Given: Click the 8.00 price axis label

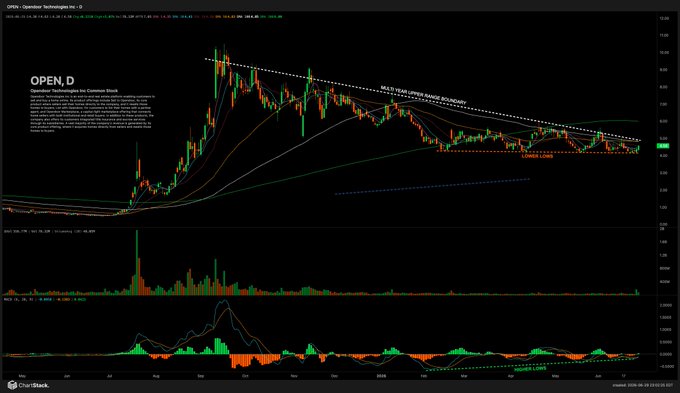Looking at the screenshot, I should (664, 87).
